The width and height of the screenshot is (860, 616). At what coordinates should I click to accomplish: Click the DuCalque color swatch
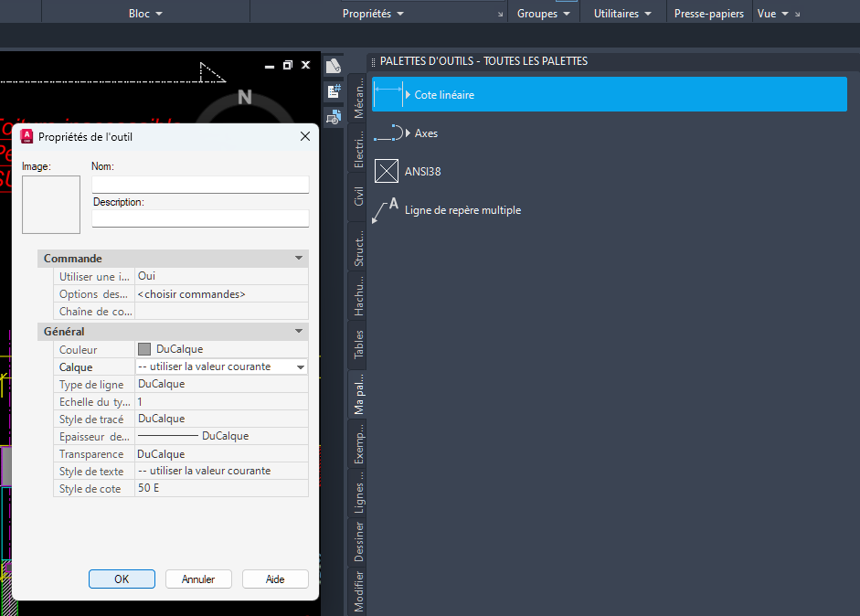[143, 349]
